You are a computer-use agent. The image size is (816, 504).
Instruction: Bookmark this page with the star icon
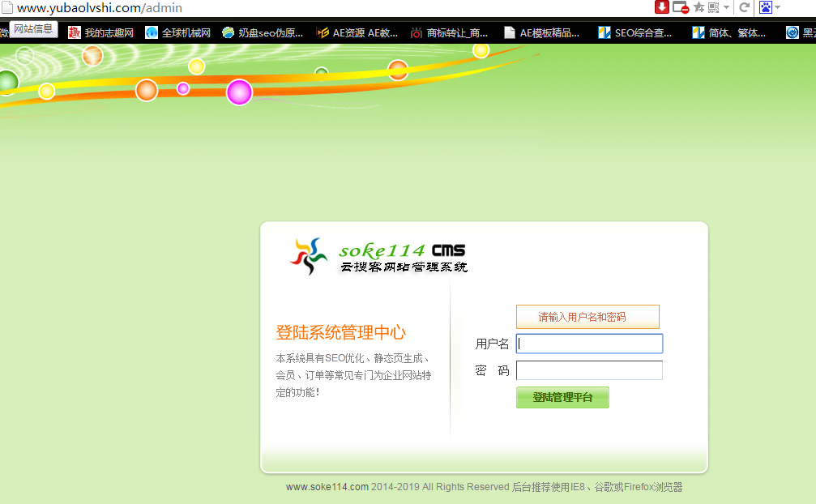(699, 7)
